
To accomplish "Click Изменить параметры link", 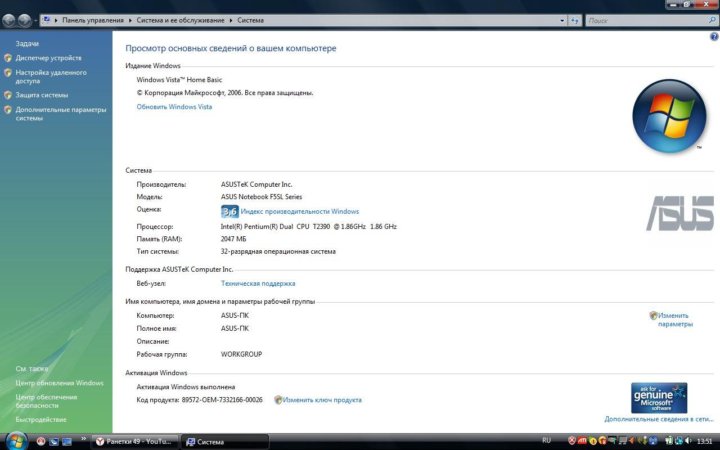I will pos(674,319).
